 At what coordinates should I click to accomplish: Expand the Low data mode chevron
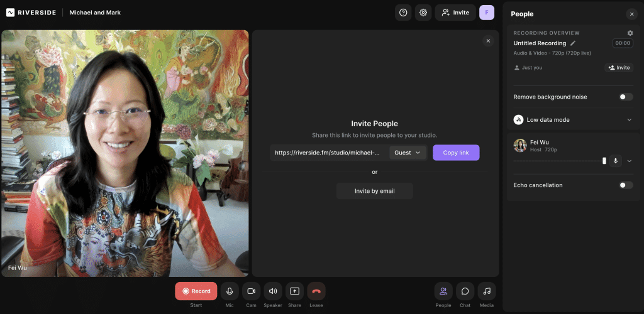pyautogui.click(x=629, y=120)
